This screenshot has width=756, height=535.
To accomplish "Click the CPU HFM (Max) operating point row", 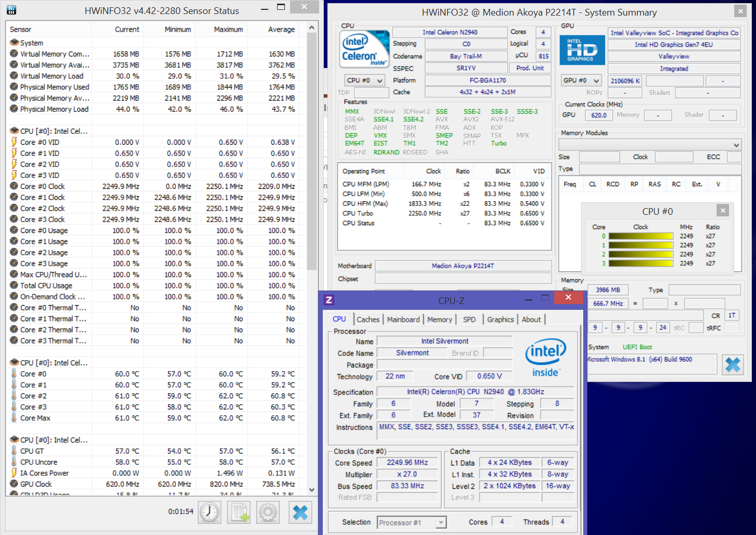I will [444, 203].
